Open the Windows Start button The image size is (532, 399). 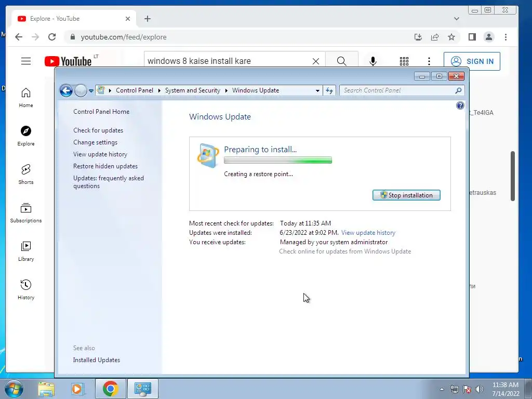pos(14,389)
